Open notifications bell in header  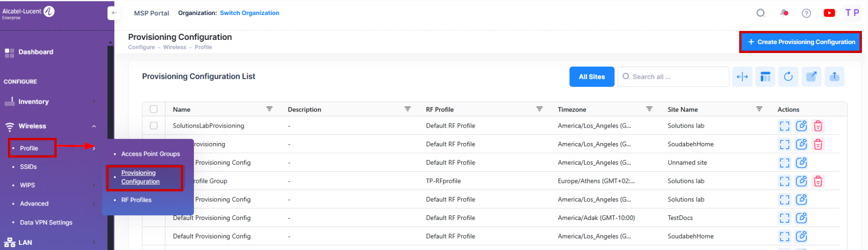click(x=784, y=13)
